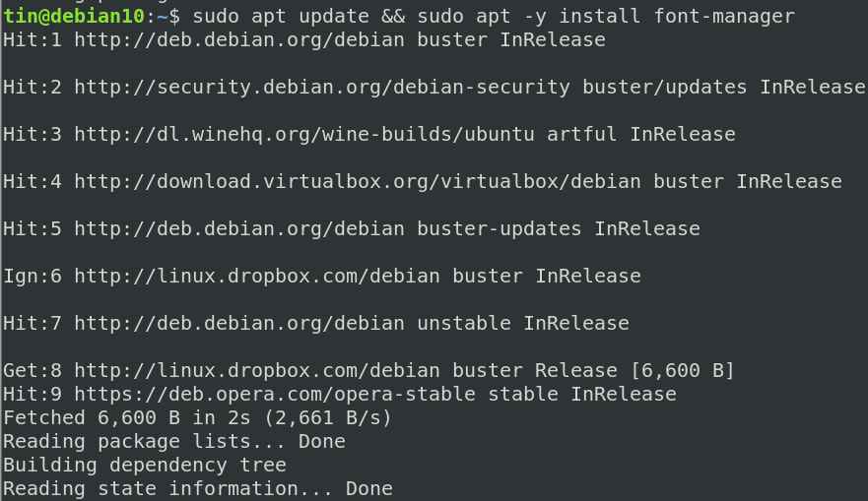
Task: Click the '[6,600 B]' size text
Action: click(684, 371)
